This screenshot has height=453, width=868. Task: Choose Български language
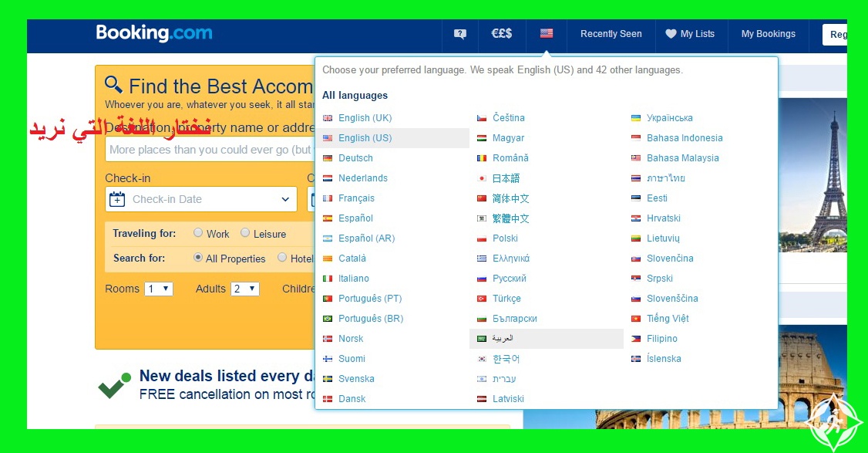click(x=515, y=319)
